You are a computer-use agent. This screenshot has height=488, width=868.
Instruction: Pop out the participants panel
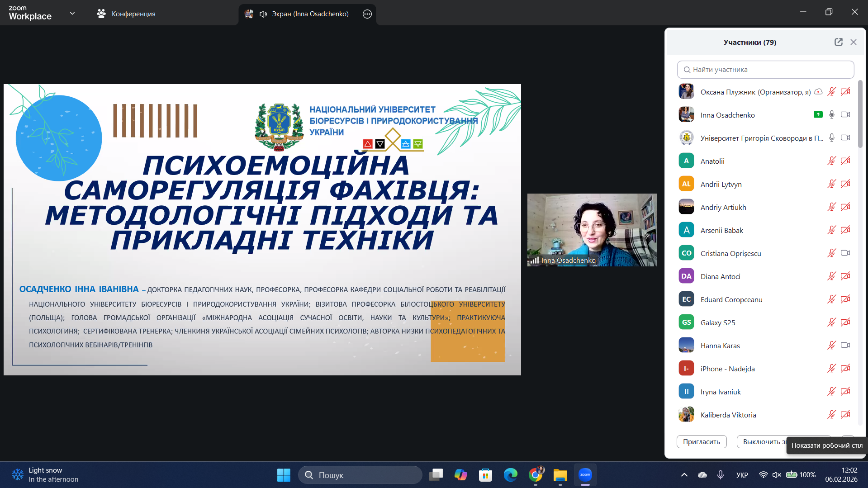pos(838,42)
